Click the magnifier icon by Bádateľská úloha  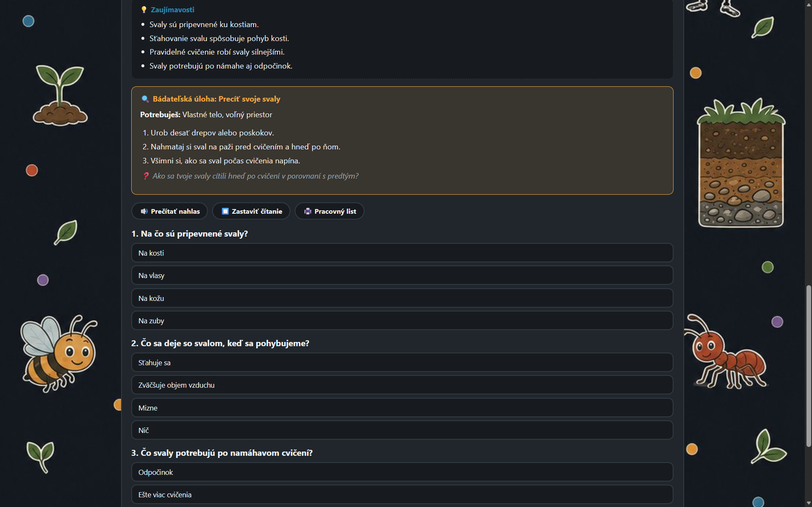[145, 99]
